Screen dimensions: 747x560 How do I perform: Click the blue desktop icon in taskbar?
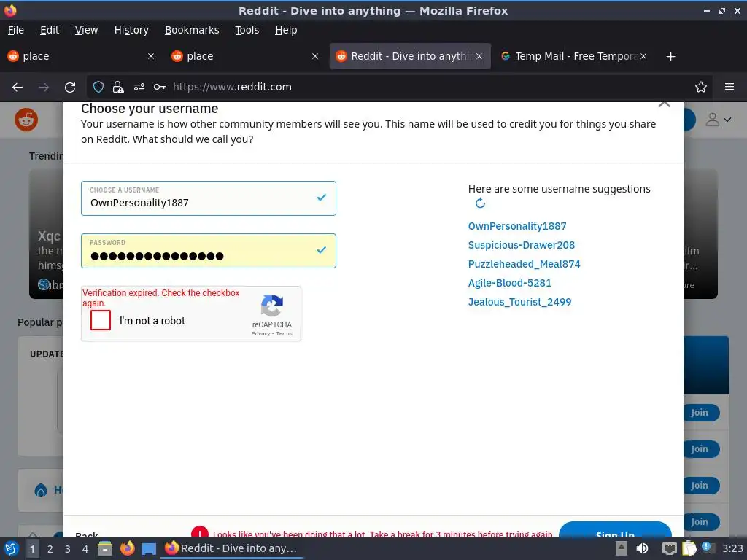(x=149, y=549)
